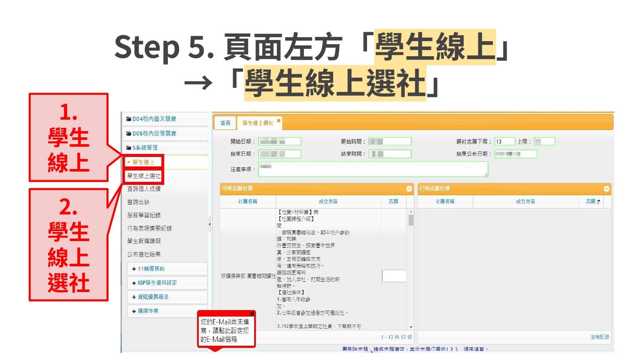644x362 pixels.
Task: Expand the 資賦優異報名 section
Action: 153,297
